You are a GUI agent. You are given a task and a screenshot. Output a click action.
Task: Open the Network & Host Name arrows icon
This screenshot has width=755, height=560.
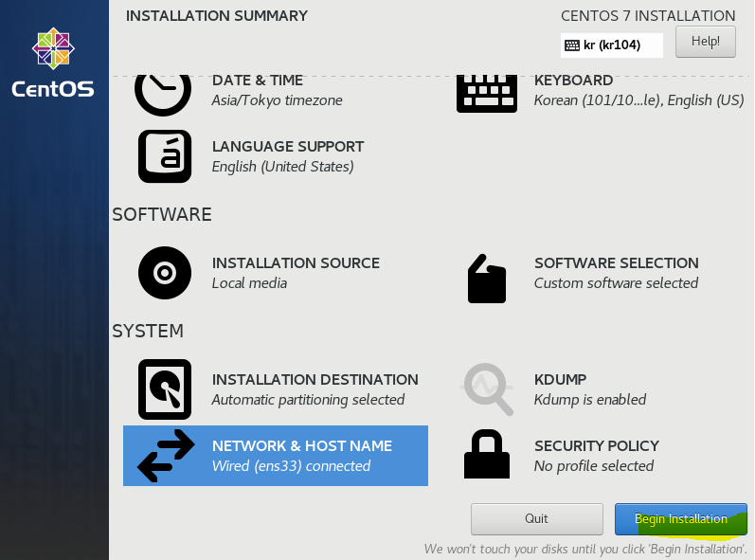click(166, 456)
